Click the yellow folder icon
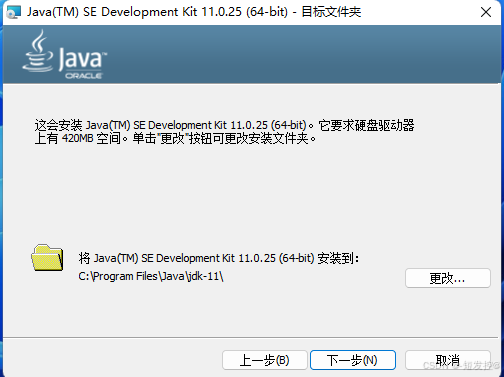The image size is (504, 377). click(x=47, y=258)
